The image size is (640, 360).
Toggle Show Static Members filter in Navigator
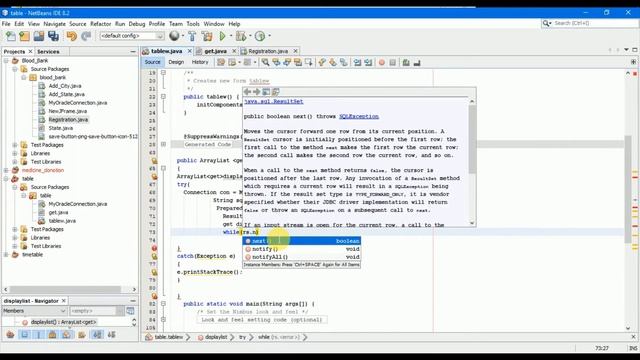click(x=38, y=335)
